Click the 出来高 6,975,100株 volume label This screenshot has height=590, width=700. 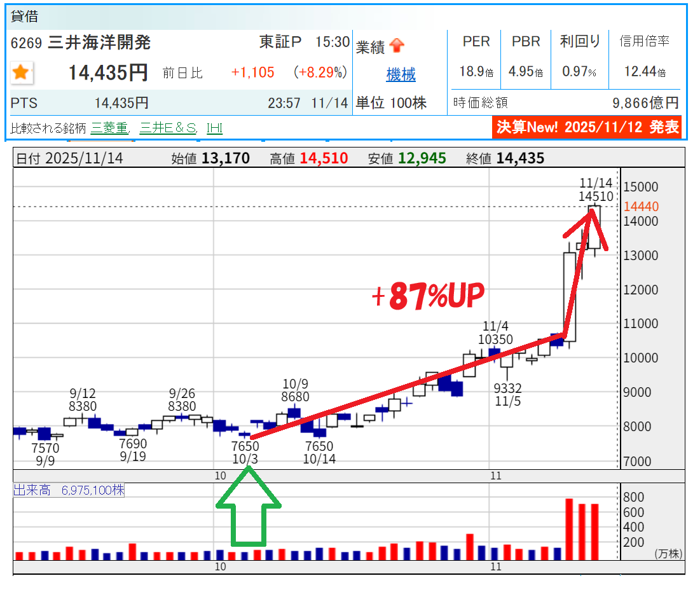69,490
